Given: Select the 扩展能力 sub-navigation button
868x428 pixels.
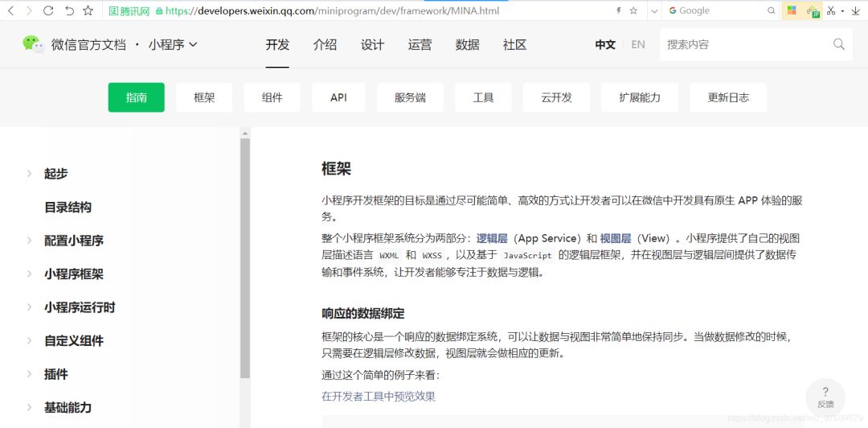Looking at the screenshot, I should coord(640,97).
